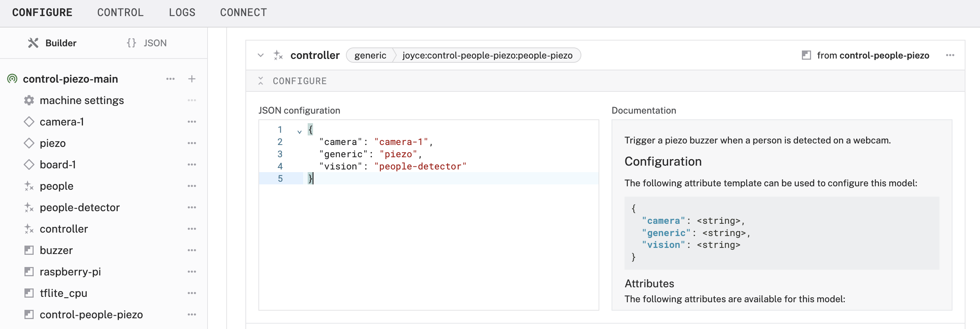Screen dimensions: 980x329
Task: Click the board-1 diamond component icon
Action: (29, 164)
